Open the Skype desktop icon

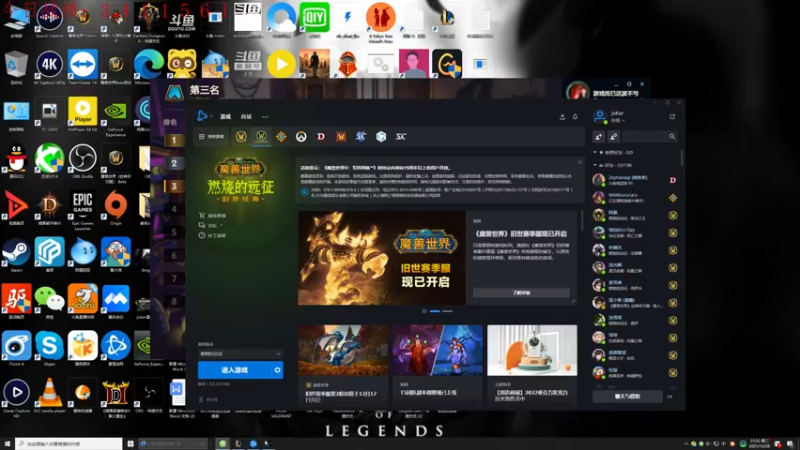49,348
